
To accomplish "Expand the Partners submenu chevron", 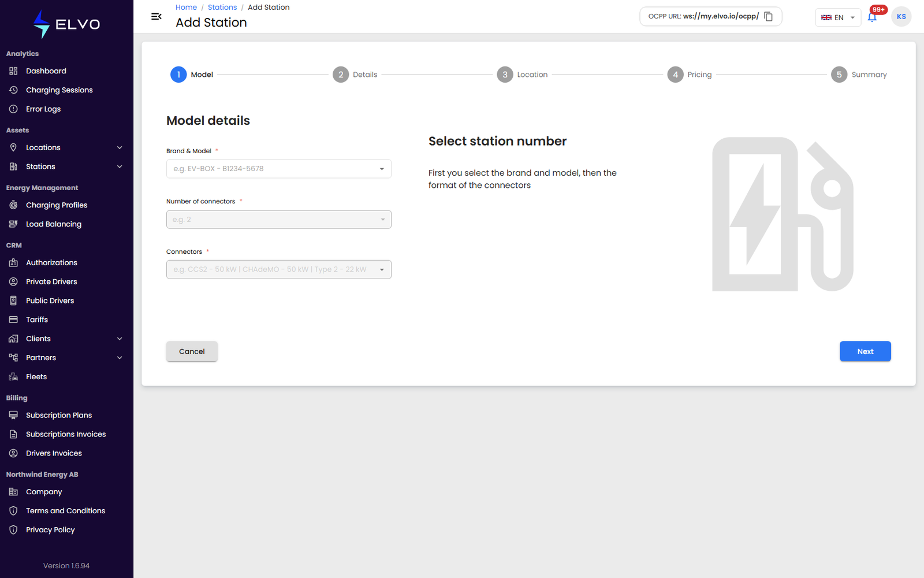I will [120, 358].
